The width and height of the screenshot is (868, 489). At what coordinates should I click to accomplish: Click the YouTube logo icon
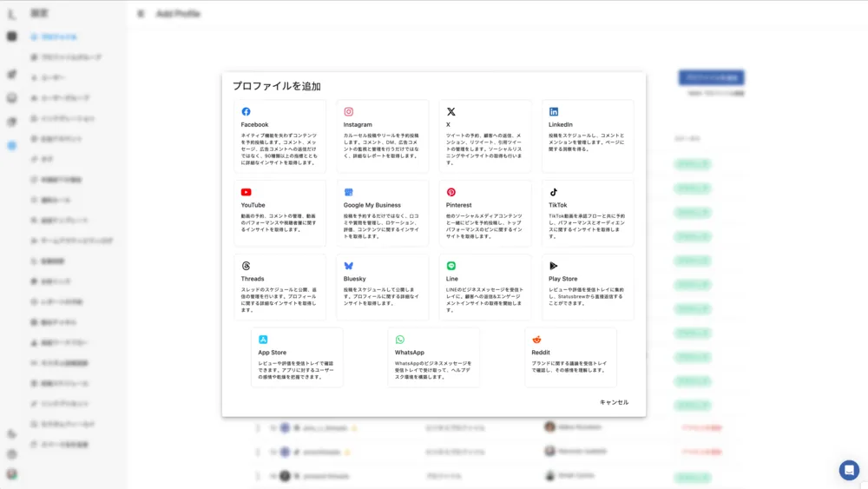(x=246, y=192)
